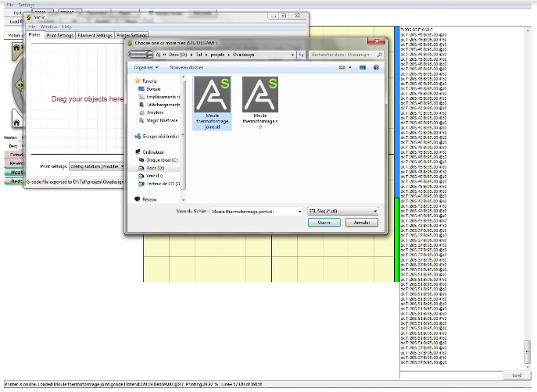Click the Réseau network item

(150, 199)
